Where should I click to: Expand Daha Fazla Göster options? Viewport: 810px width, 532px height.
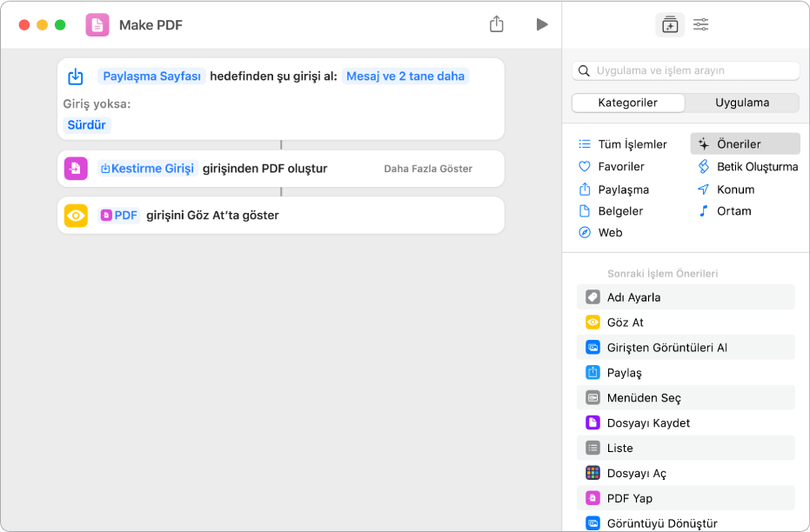(428, 169)
